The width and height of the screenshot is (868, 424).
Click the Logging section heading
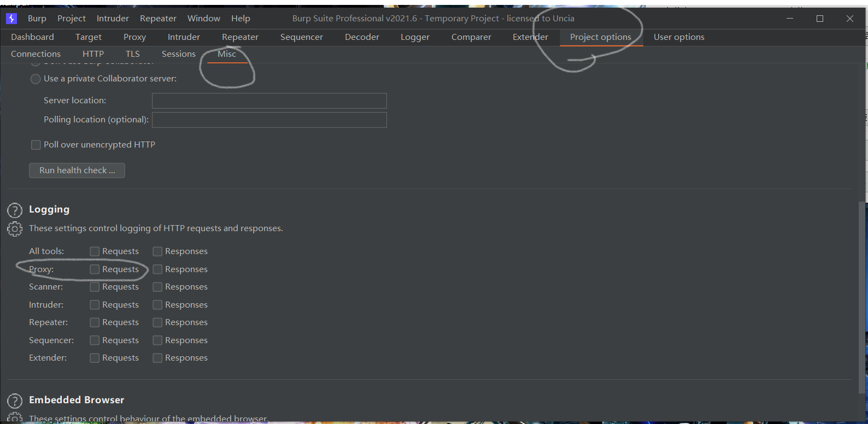pos(49,209)
